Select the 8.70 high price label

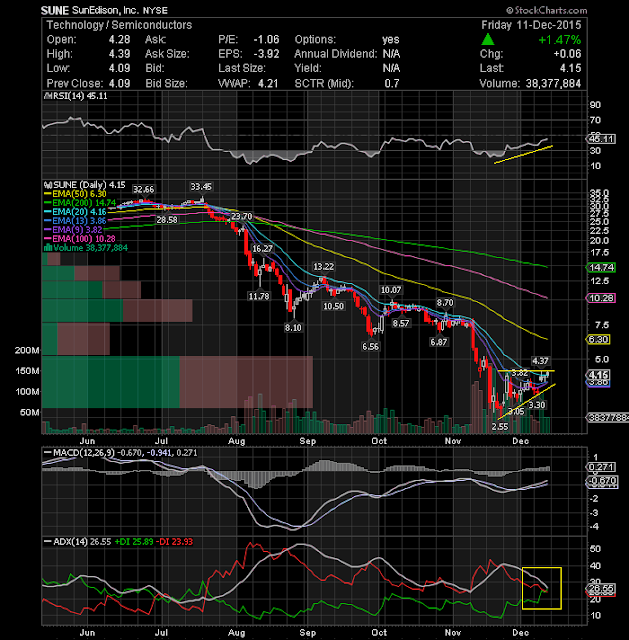tap(445, 303)
